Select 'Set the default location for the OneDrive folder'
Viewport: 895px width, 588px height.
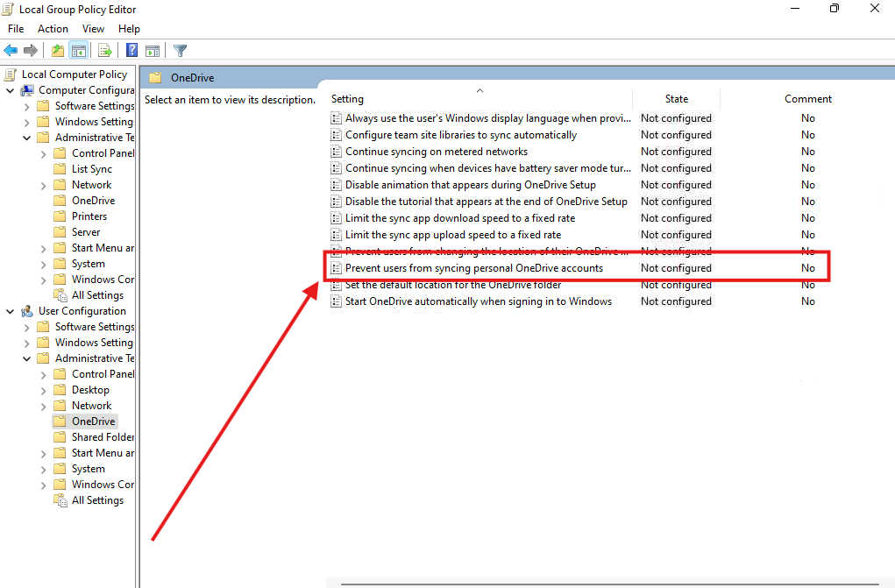(453, 284)
